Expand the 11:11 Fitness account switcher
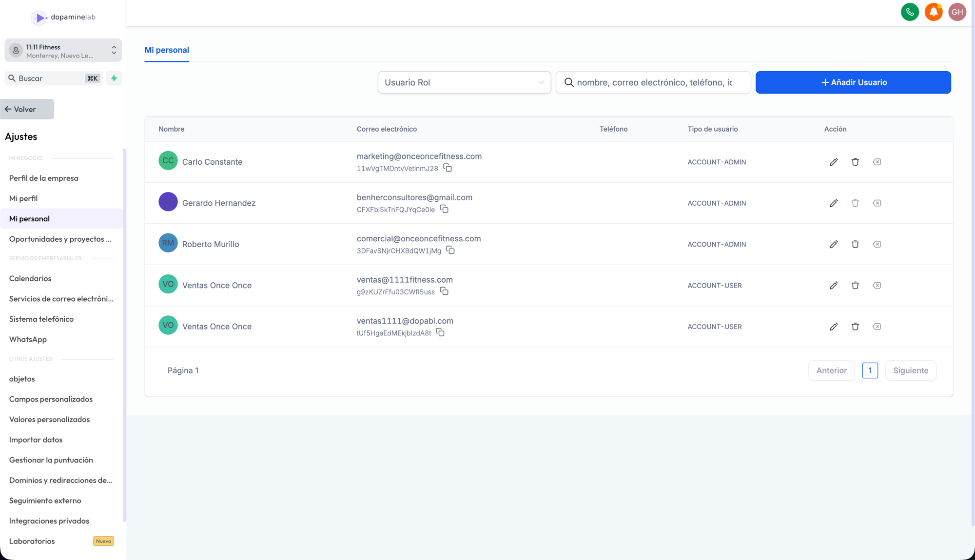Screen dimensions: 975x560 pyautogui.click(x=63, y=51)
